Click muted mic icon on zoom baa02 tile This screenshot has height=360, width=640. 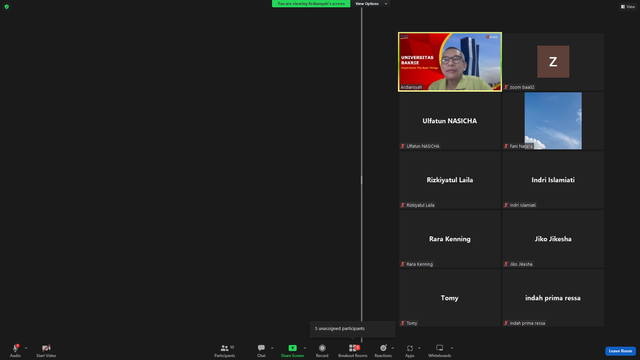(x=506, y=87)
